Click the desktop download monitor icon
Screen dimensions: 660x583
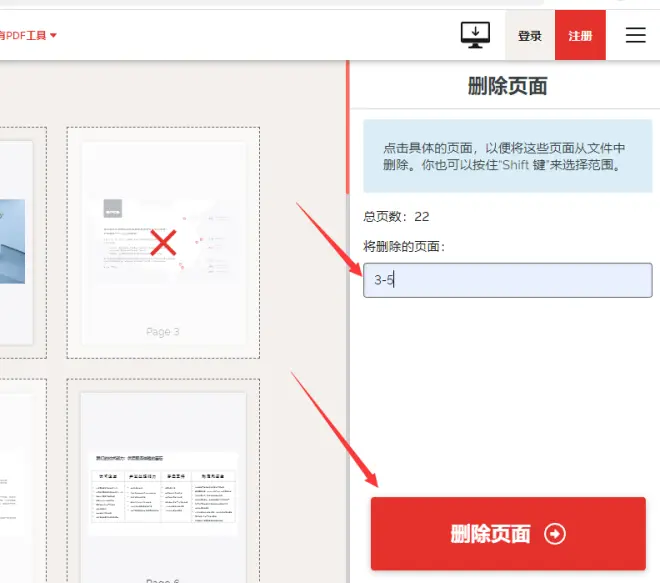click(475, 35)
